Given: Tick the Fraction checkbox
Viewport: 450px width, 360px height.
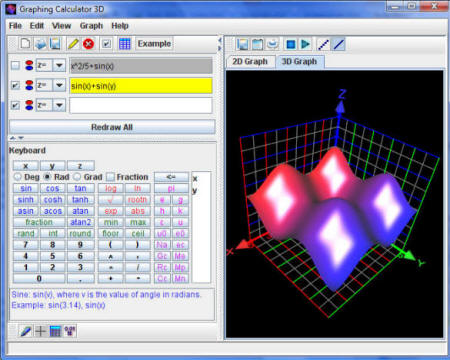Looking at the screenshot, I should 110,177.
